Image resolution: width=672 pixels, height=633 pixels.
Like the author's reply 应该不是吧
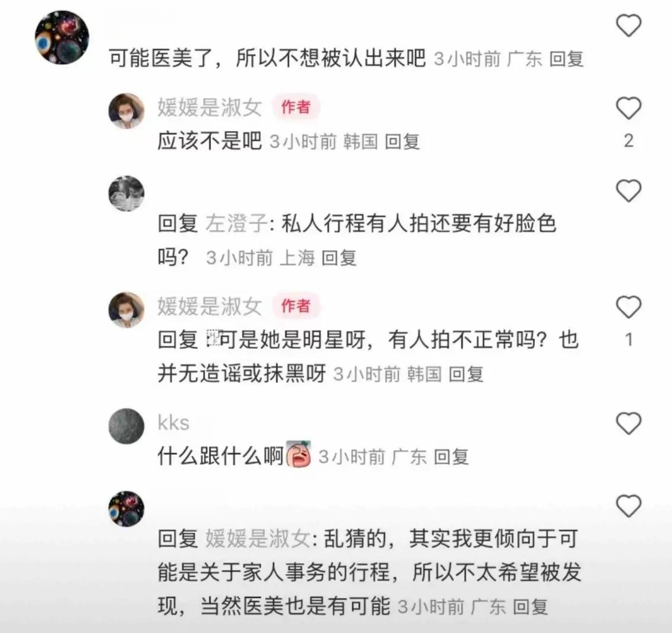[x=628, y=108]
